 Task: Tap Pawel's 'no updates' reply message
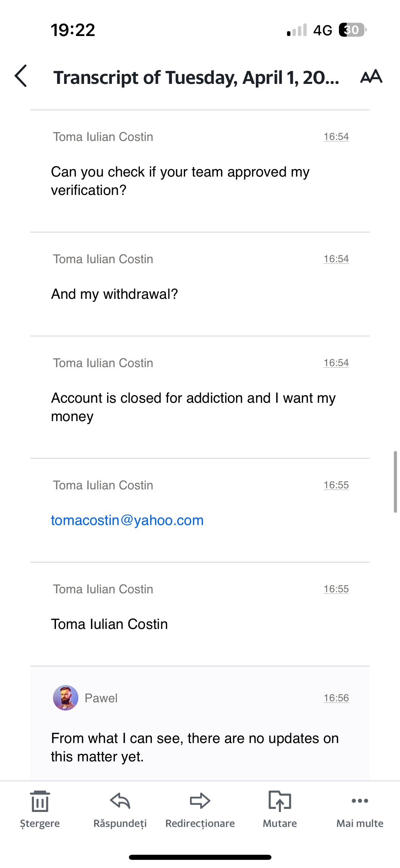click(195, 747)
